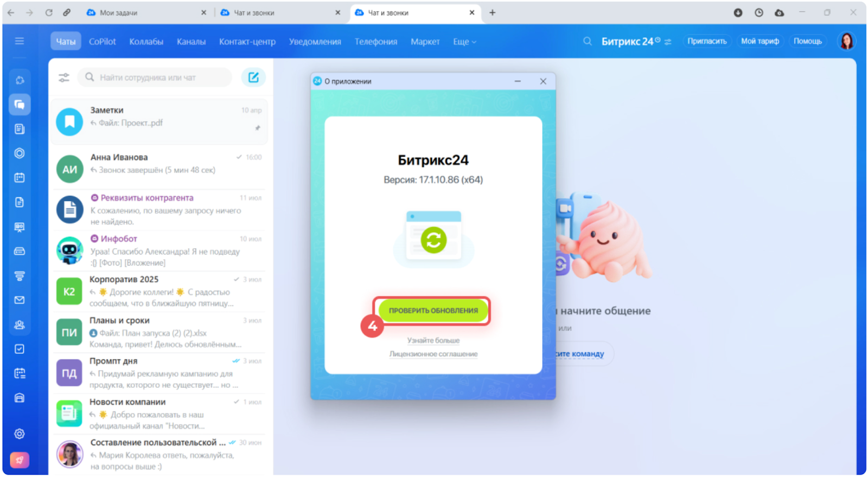
Task: Open the Мой тариф button
Action: point(759,41)
